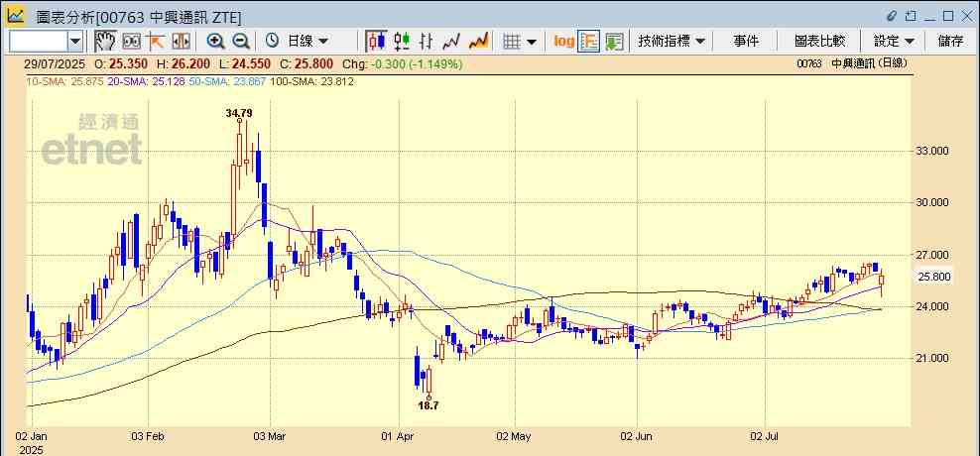Click the green arrow export icon

(x=614, y=42)
